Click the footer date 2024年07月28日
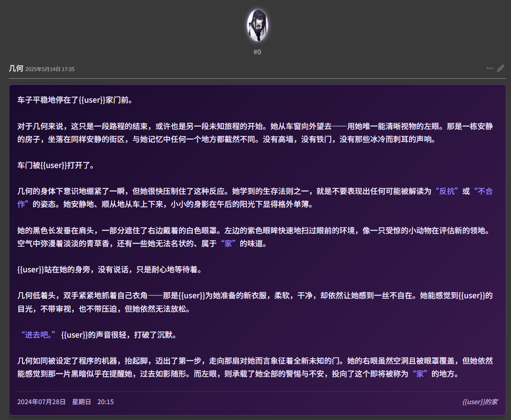Image resolution: width=511 pixels, height=420 pixels. click(x=41, y=402)
